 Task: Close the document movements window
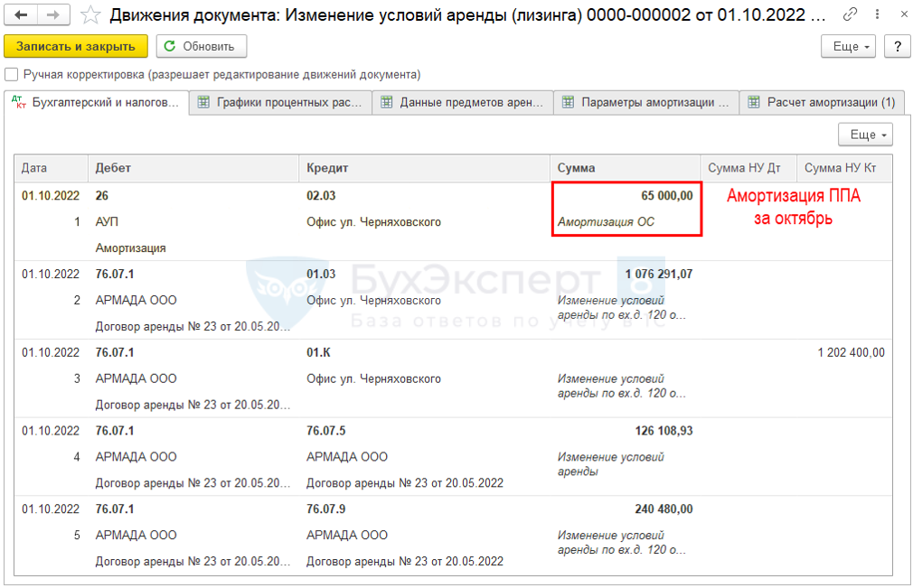coord(904,14)
